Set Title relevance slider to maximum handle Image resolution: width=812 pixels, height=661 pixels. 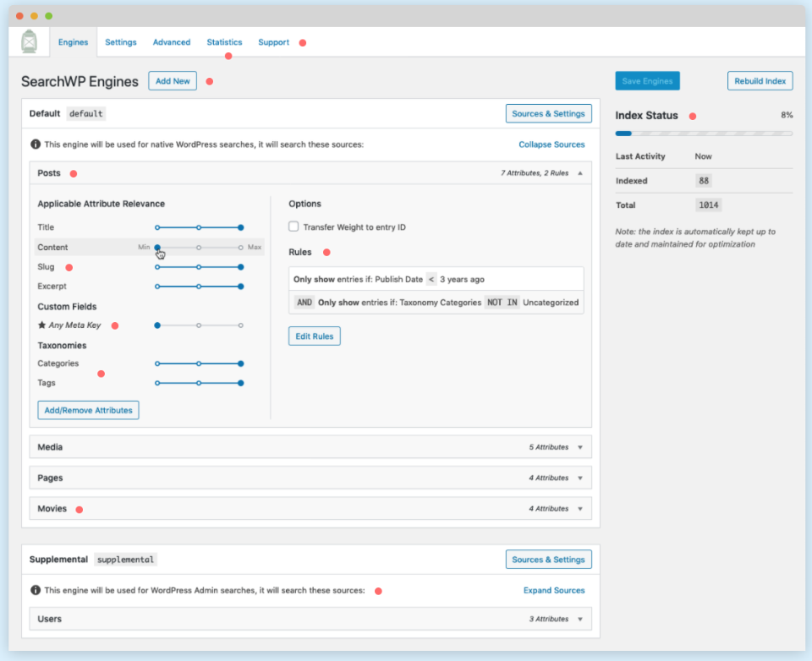click(x=241, y=227)
